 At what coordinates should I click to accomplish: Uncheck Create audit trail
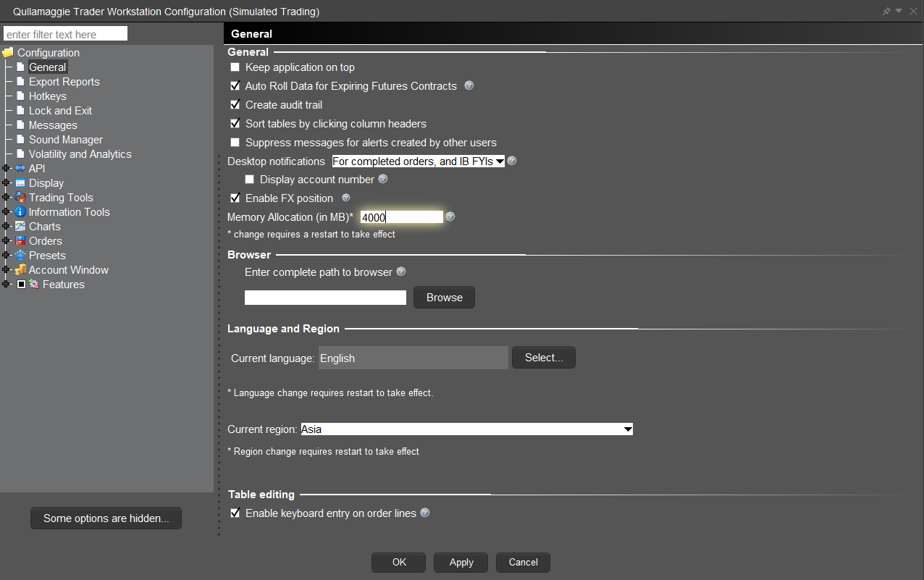click(235, 105)
